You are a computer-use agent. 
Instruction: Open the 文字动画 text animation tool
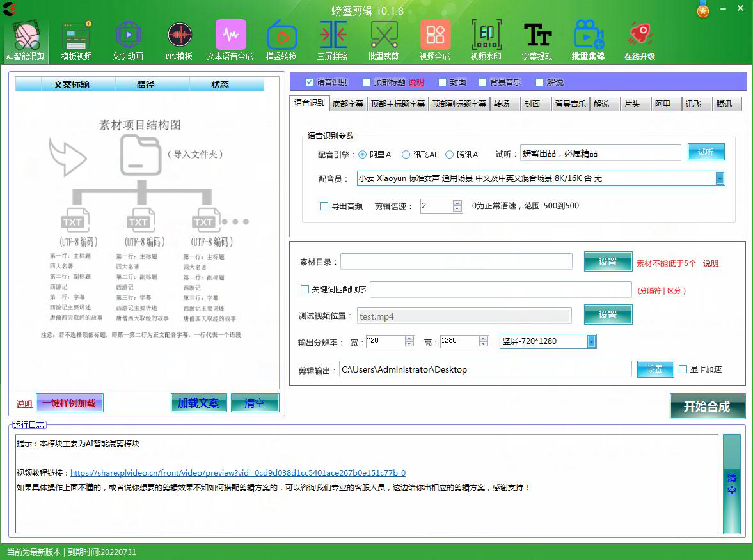pos(128,38)
